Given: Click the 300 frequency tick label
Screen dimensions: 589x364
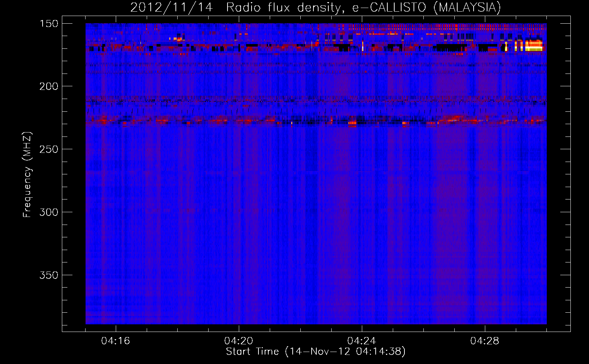Looking at the screenshot, I should coord(49,212).
